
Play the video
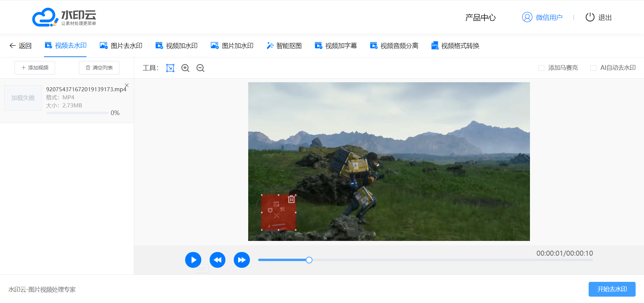coord(193,260)
